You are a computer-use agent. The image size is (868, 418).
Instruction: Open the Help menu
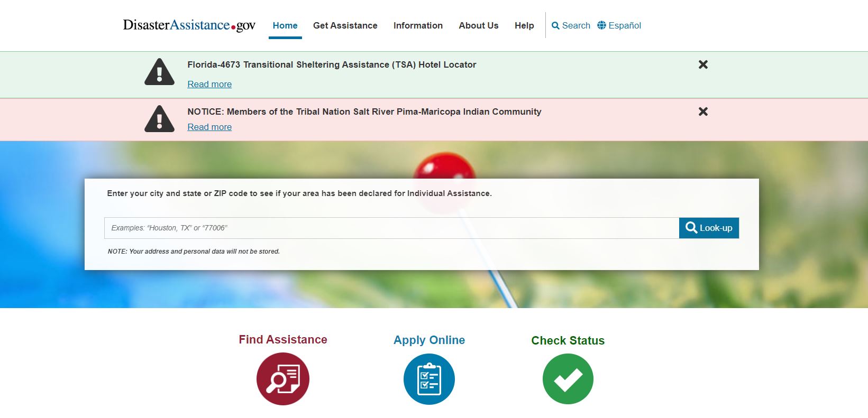click(524, 25)
